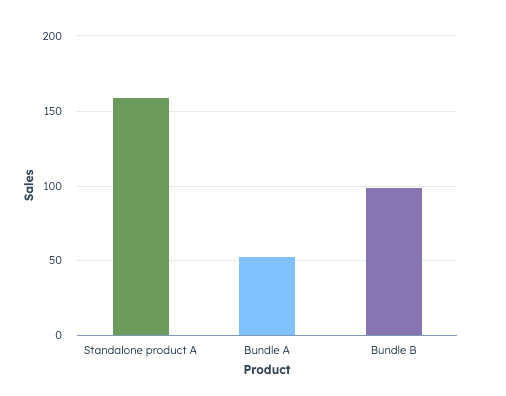Select the Standalone product A axis label

140,350
